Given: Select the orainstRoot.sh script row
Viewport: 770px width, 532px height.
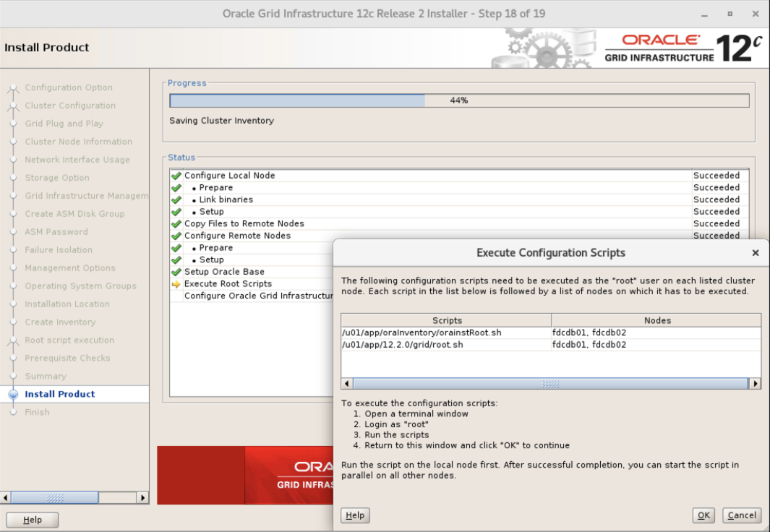Looking at the screenshot, I should pyautogui.click(x=551, y=332).
